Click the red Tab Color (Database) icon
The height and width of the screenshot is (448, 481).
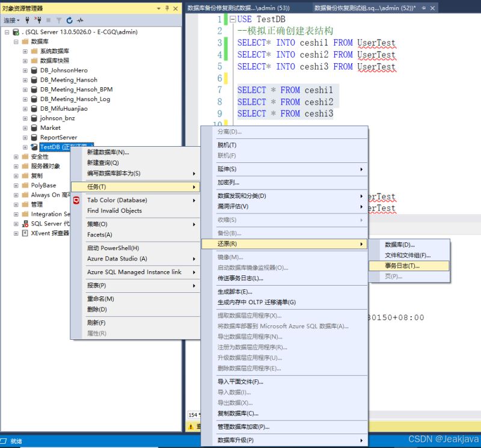[x=76, y=200]
